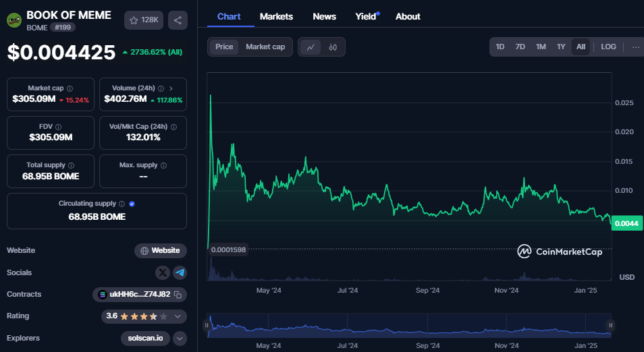
Task: Click the blue mini chart range navigator
Action: (x=409, y=325)
